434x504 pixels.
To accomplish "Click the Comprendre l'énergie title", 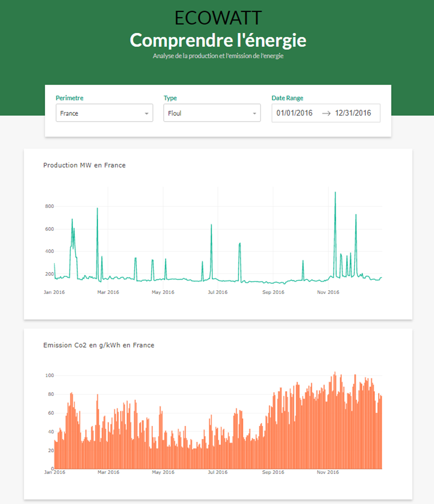I will point(217,39).
